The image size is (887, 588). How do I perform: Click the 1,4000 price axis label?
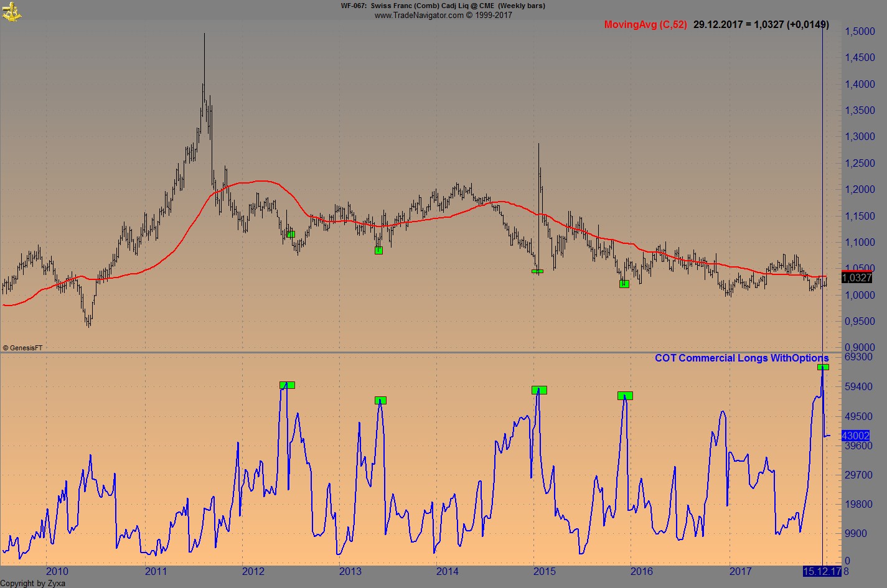click(860, 85)
